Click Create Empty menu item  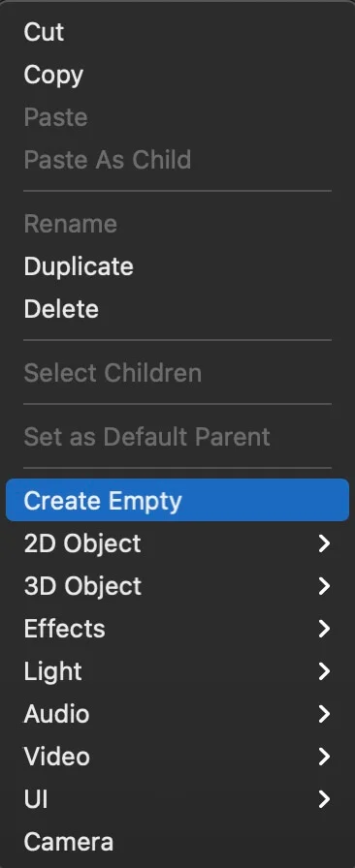click(x=177, y=501)
